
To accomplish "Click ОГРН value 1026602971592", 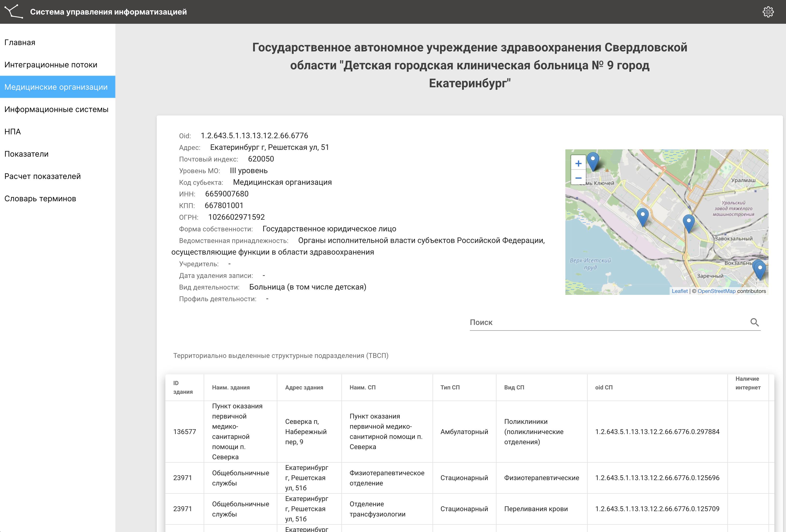I will pos(236,217).
